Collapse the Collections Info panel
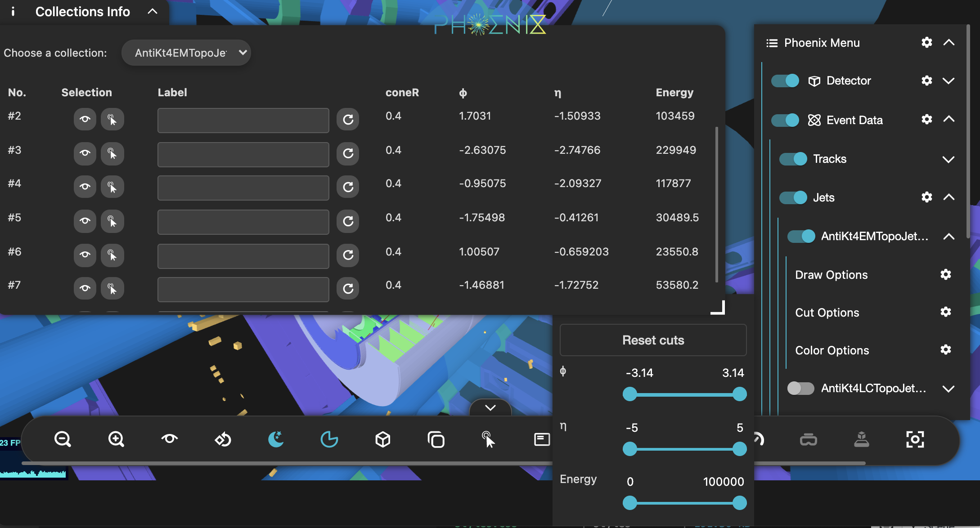 (x=153, y=11)
